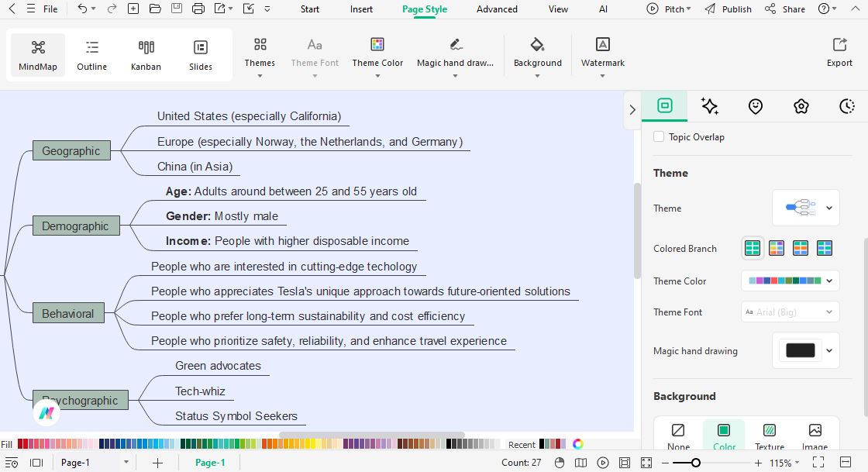868x472 pixels.
Task: Open the sticker smiley tab in side panel
Action: [755, 106]
